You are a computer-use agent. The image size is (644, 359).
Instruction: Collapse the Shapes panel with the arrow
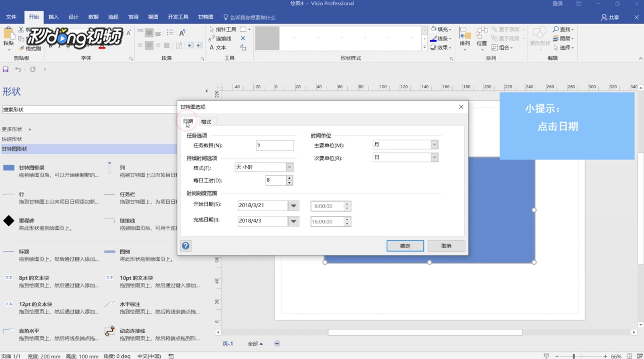[x=206, y=91]
